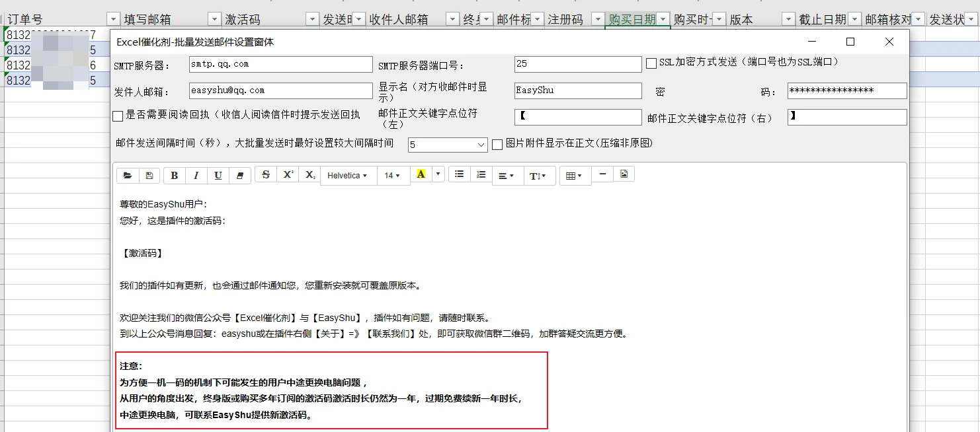Insert a picture into the email body
The image size is (980, 432).
[624, 174]
